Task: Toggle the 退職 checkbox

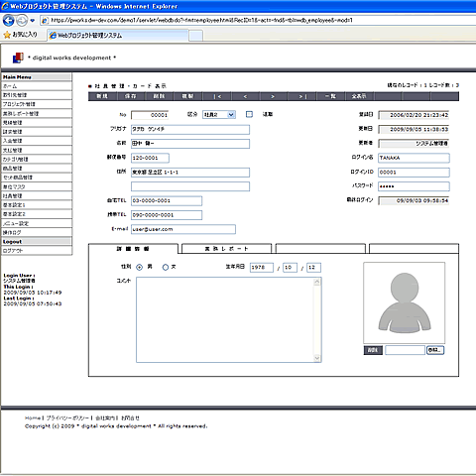Action: tap(249, 114)
